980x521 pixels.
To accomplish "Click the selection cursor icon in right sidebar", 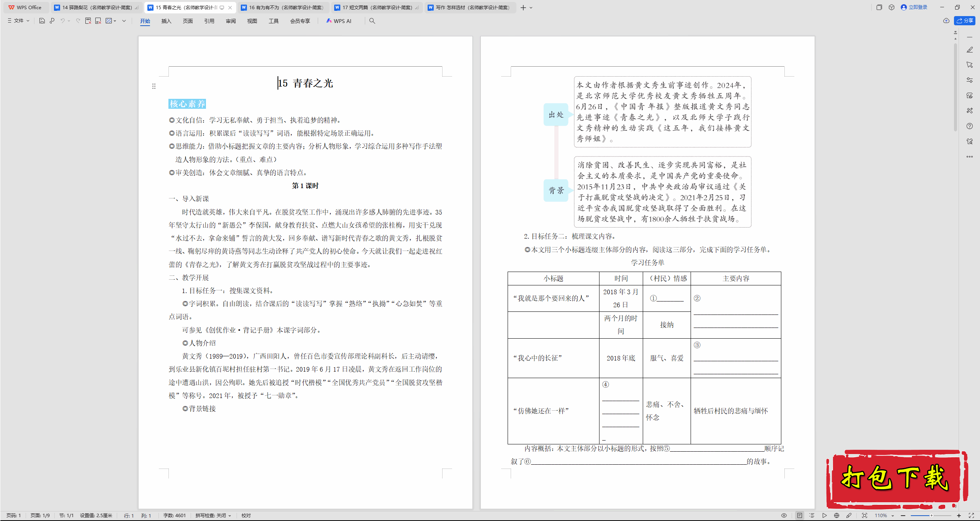I will (970, 65).
